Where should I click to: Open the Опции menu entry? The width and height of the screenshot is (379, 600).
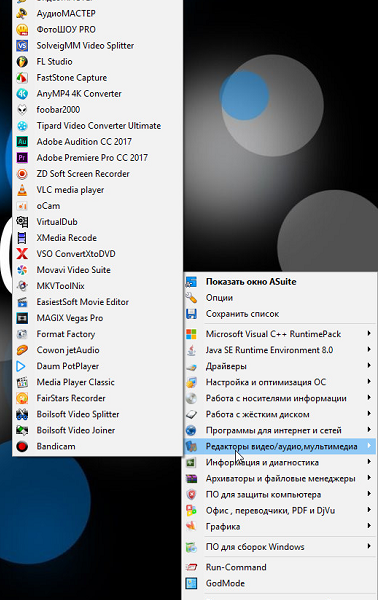click(280, 298)
